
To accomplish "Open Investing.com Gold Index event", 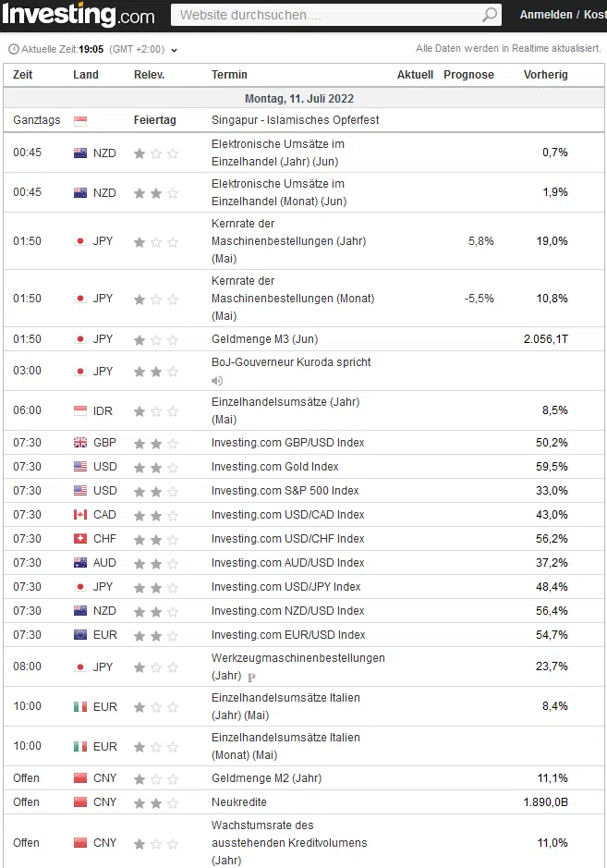I will coord(275,467).
